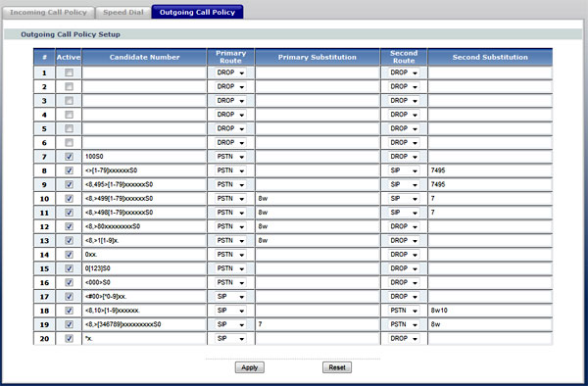
Task: Click Candidate Number field containing 100S0
Action: pyautogui.click(x=144, y=157)
